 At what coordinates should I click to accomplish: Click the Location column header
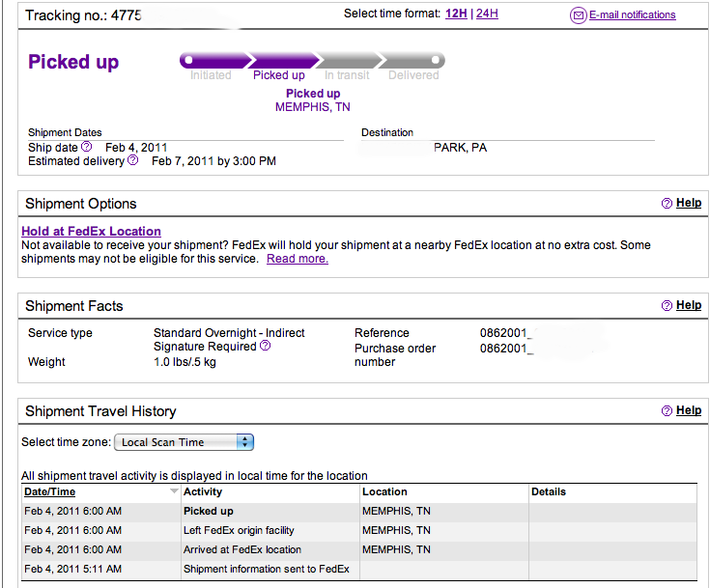(x=384, y=492)
